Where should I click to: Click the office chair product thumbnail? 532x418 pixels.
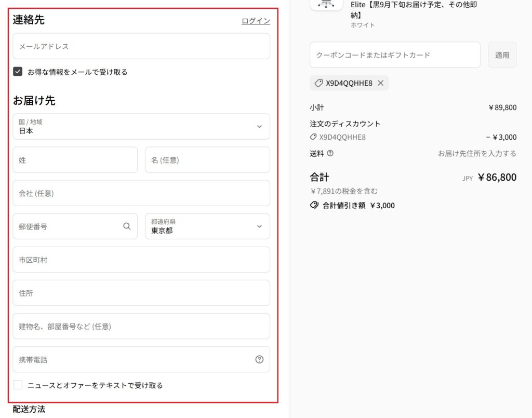click(x=326, y=4)
